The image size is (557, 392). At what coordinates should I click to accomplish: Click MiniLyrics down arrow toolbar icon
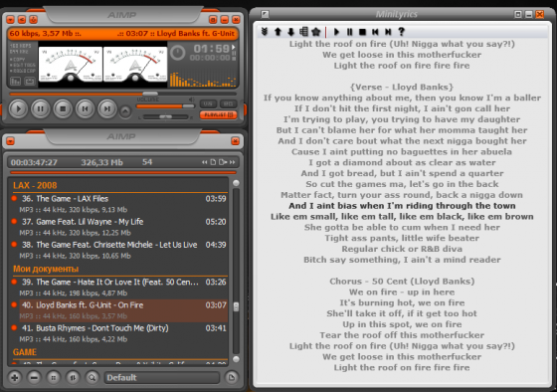(x=290, y=32)
